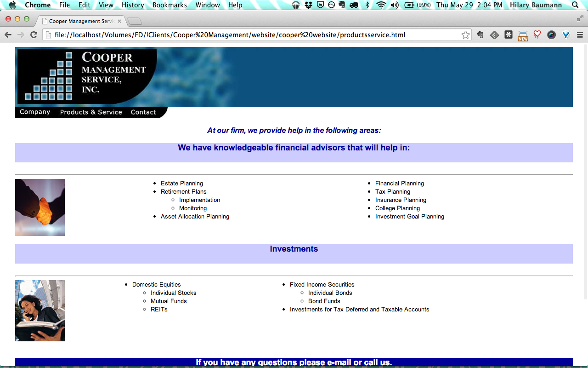Open the History menu
This screenshot has height=368, width=588.
[x=133, y=5]
